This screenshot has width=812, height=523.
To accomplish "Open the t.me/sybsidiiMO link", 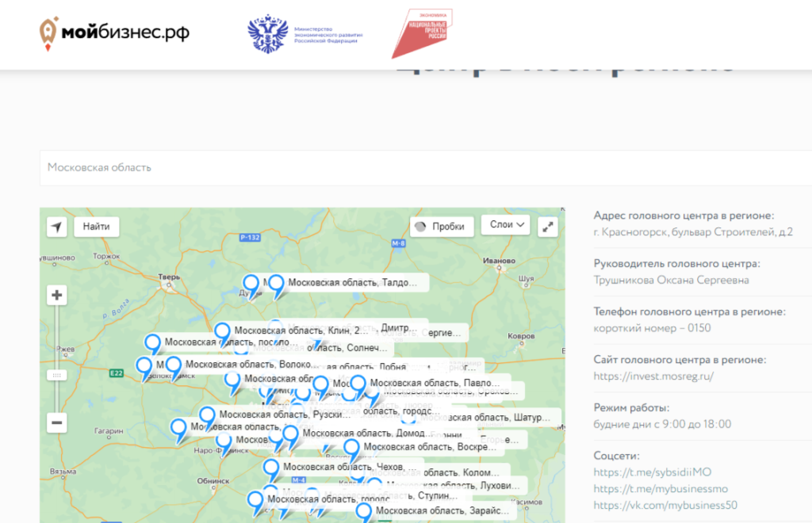I will (653, 472).
